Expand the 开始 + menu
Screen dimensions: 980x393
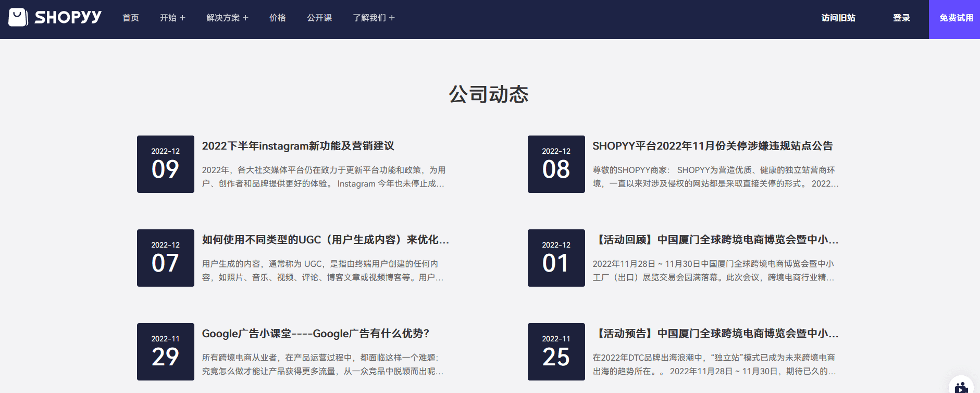click(x=172, y=18)
